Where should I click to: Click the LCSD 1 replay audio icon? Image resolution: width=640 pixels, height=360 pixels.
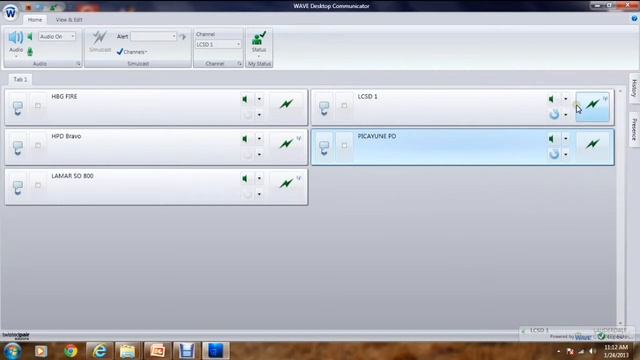pos(554,115)
